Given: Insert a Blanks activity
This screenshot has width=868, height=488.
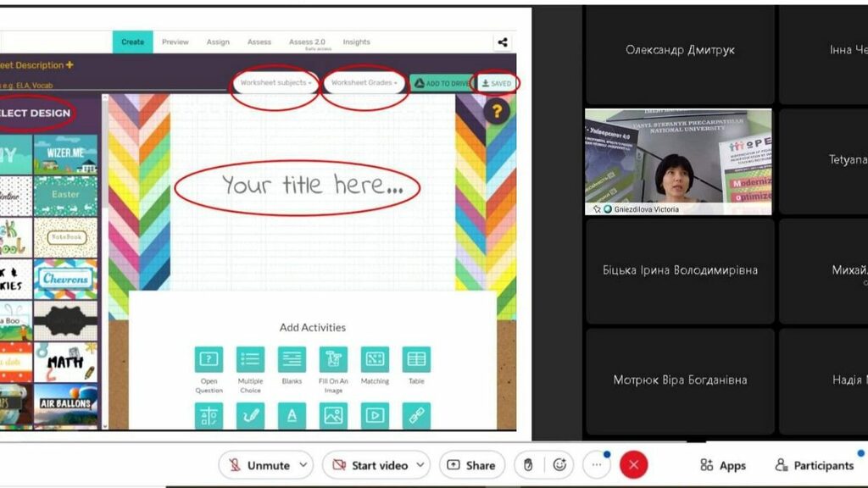Looking at the screenshot, I should (x=292, y=359).
